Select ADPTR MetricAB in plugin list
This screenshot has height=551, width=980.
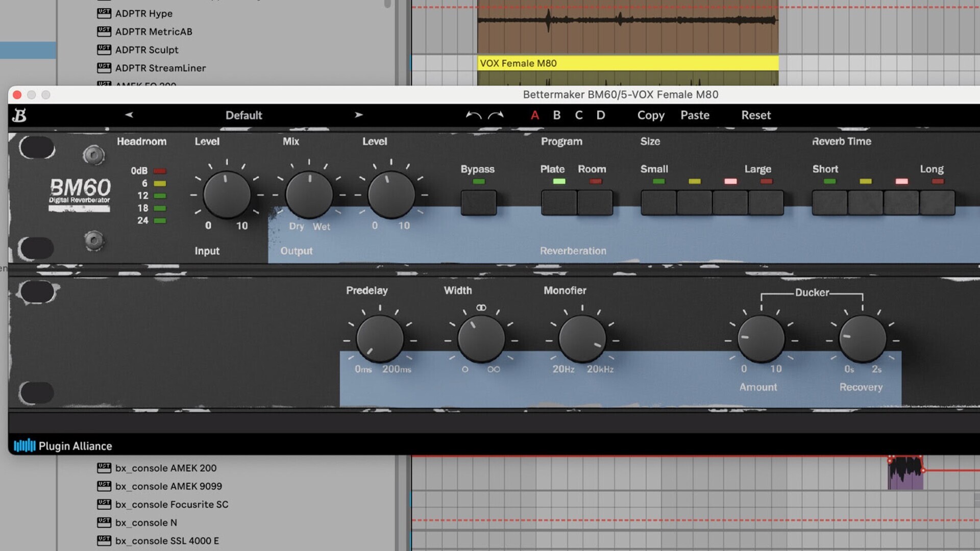pyautogui.click(x=154, y=32)
